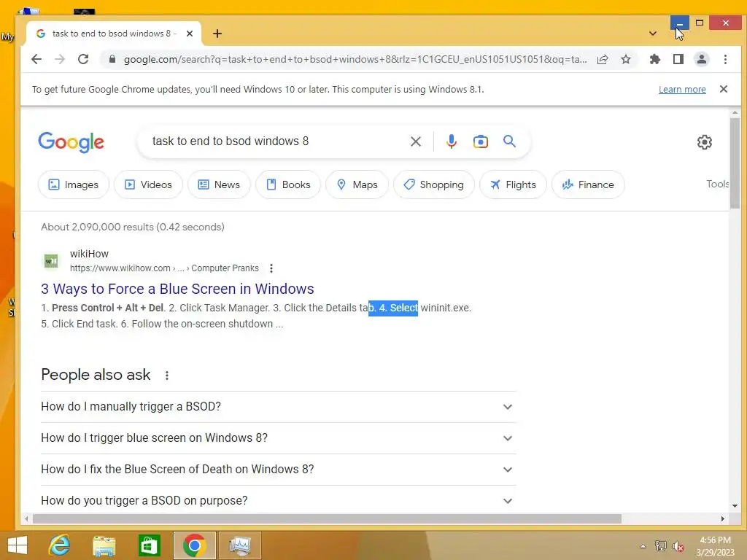The height and width of the screenshot is (560, 747).
Task: Open the tab search dropdown
Action: 653,34
